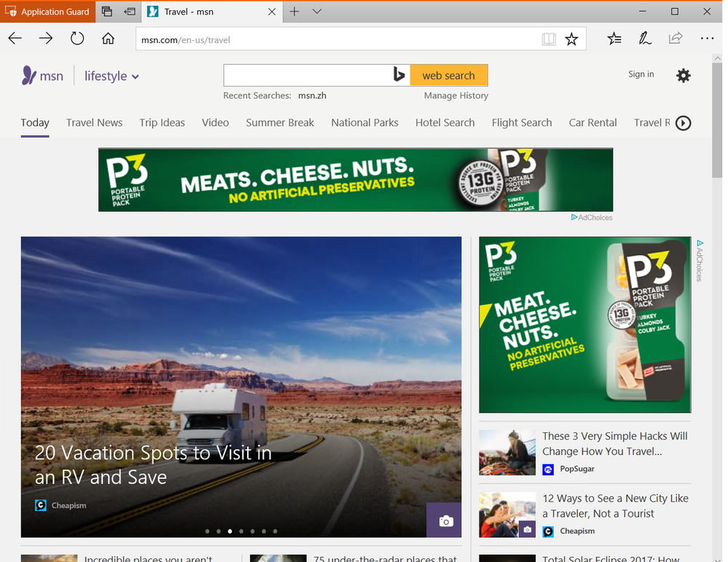Open 12 Ways to See a New City
Screen dimensions: 728x562
tap(615, 506)
